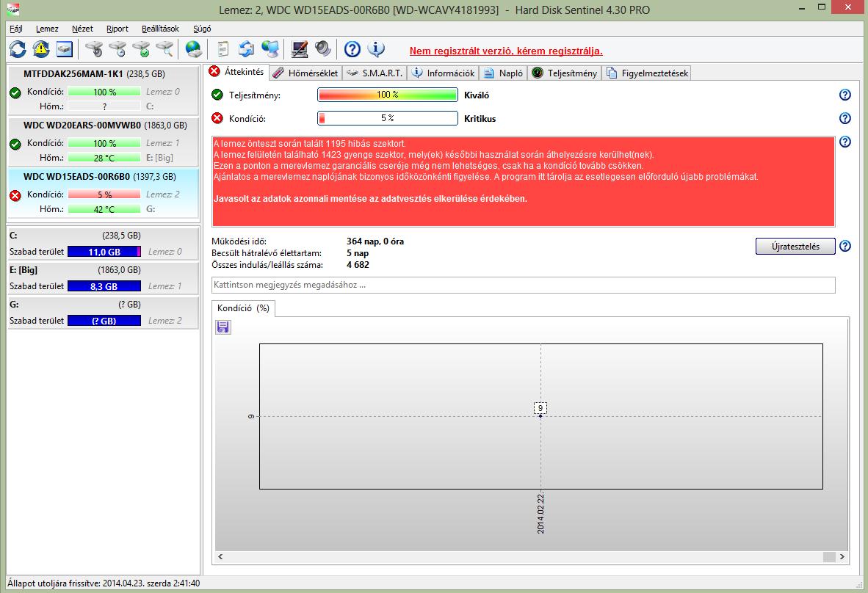
Task: Click the Újratesztelés button
Action: (795, 246)
